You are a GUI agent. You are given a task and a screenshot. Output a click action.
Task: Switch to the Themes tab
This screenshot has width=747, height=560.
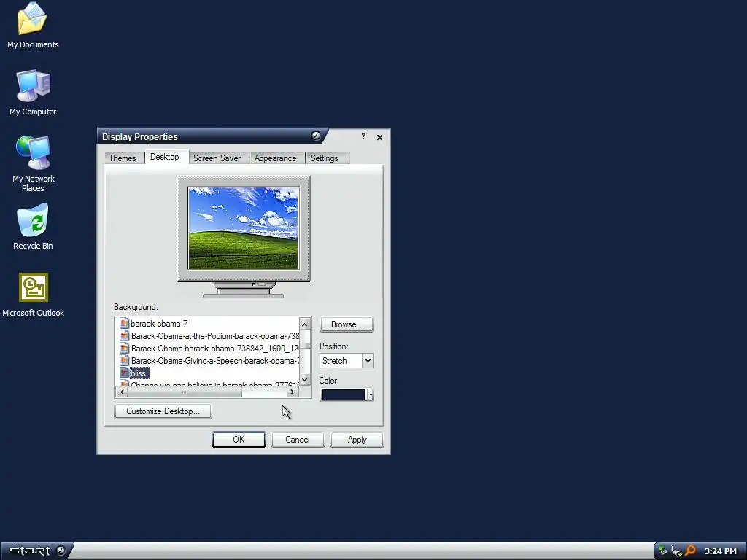[123, 158]
